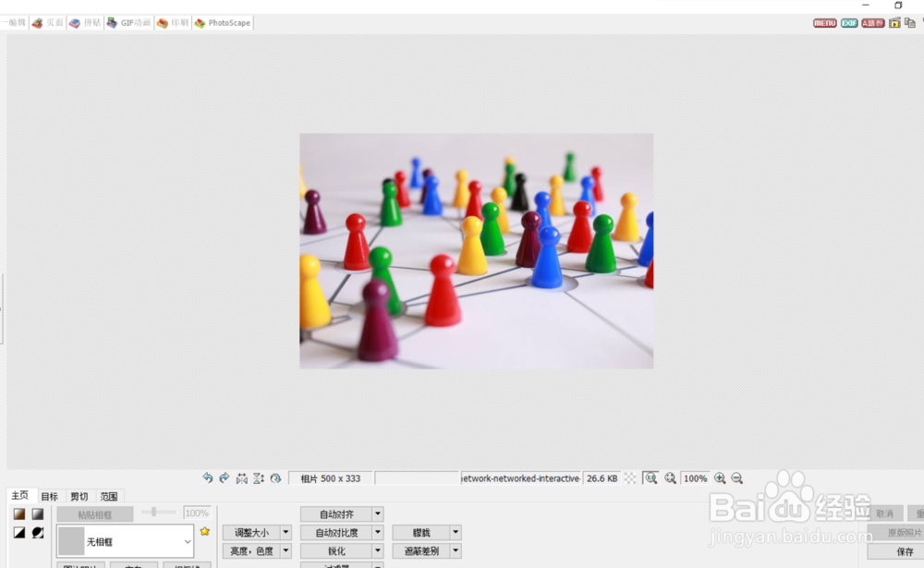Click the 遮蔽差别 button
This screenshot has height=568, width=924.
pyautogui.click(x=421, y=550)
